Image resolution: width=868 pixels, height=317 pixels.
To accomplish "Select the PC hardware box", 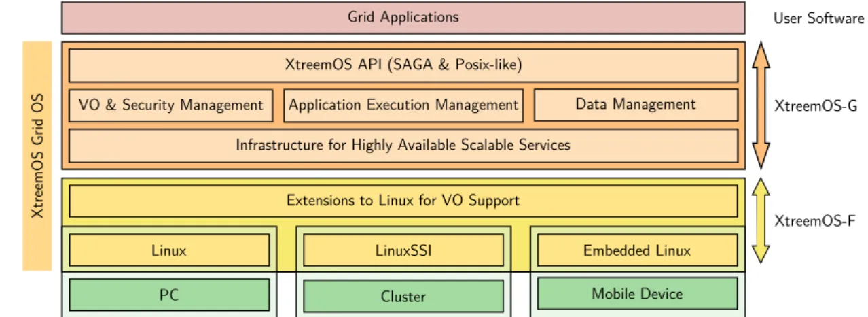I will pyautogui.click(x=169, y=295).
